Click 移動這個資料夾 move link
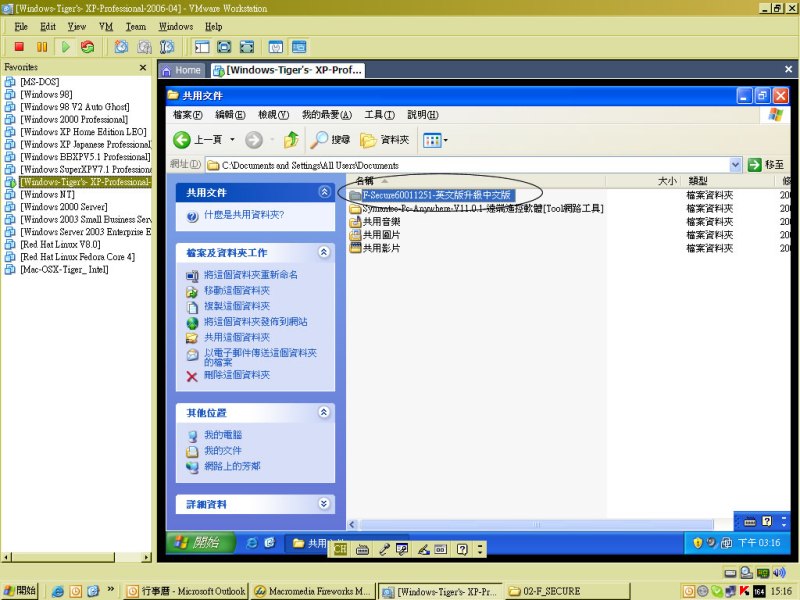The width and height of the screenshot is (800, 600). pos(237,290)
